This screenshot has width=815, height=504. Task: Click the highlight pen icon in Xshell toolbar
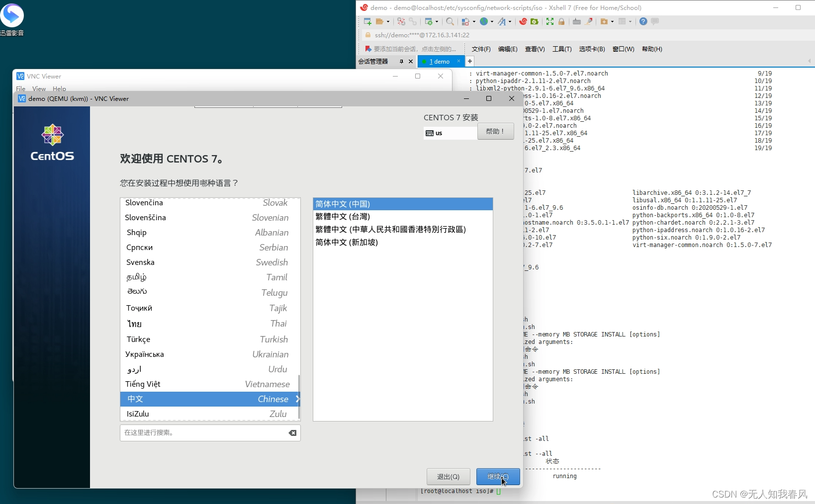click(589, 21)
